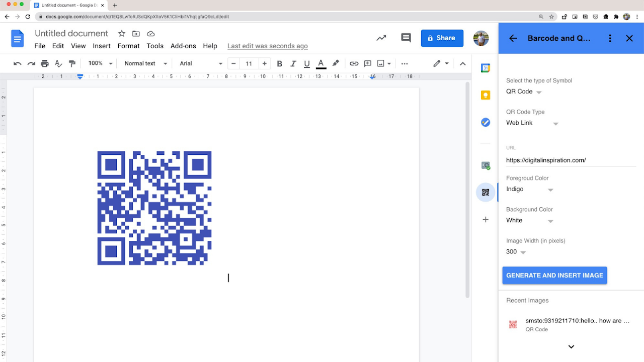Add a comment using the toolbar
The height and width of the screenshot is (362, 644).
(368, 63)
